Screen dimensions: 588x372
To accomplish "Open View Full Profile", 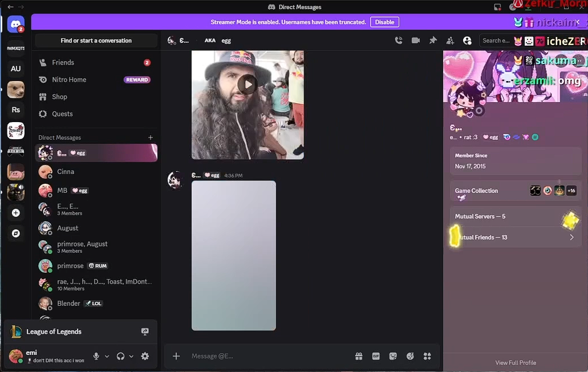I will tap(516, 363).
